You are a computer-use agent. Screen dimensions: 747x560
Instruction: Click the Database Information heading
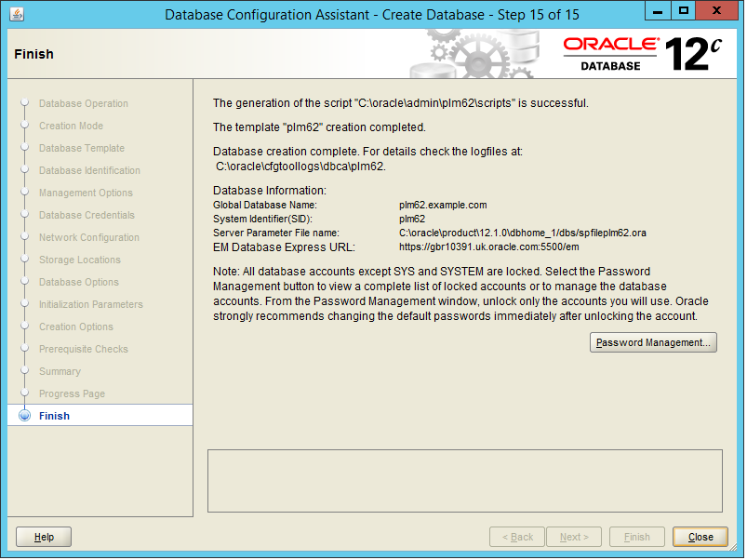[x=270, y=191]
